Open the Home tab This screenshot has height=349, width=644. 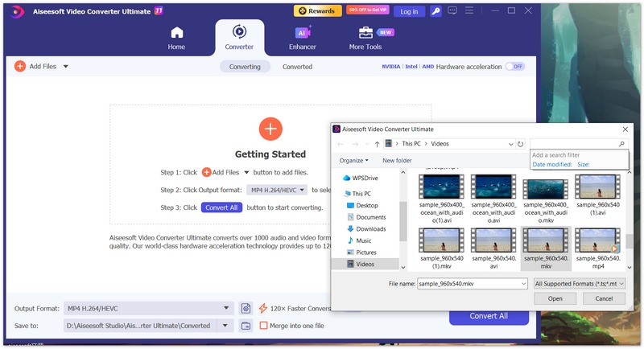pyautogui.click(x=176, y=38)
